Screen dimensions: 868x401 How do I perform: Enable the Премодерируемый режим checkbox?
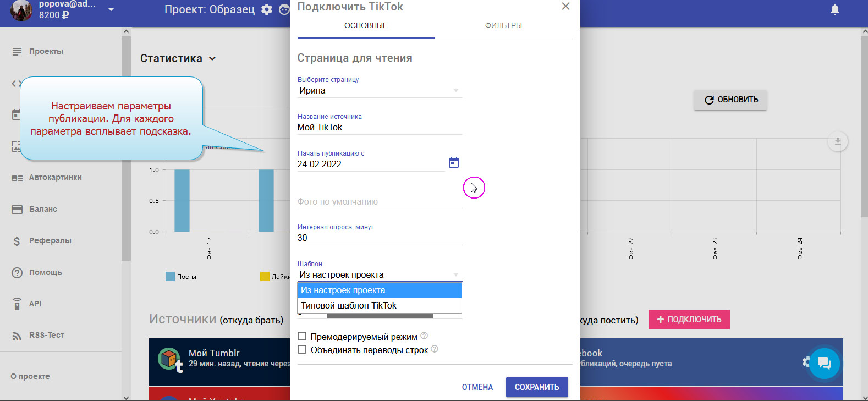tap(302, 336)
